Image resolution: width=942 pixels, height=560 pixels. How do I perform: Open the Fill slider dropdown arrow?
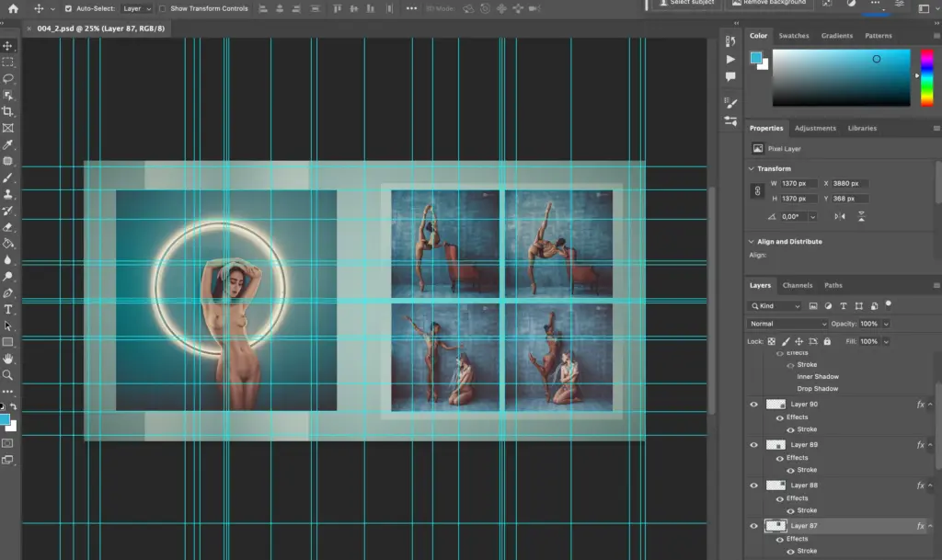pyautogui.click(x=886, y=341)
